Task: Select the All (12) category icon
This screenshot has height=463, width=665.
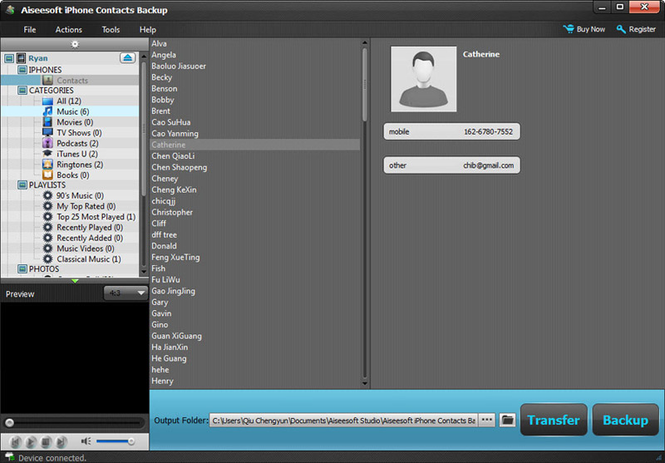Action: (x=48, y=101)
